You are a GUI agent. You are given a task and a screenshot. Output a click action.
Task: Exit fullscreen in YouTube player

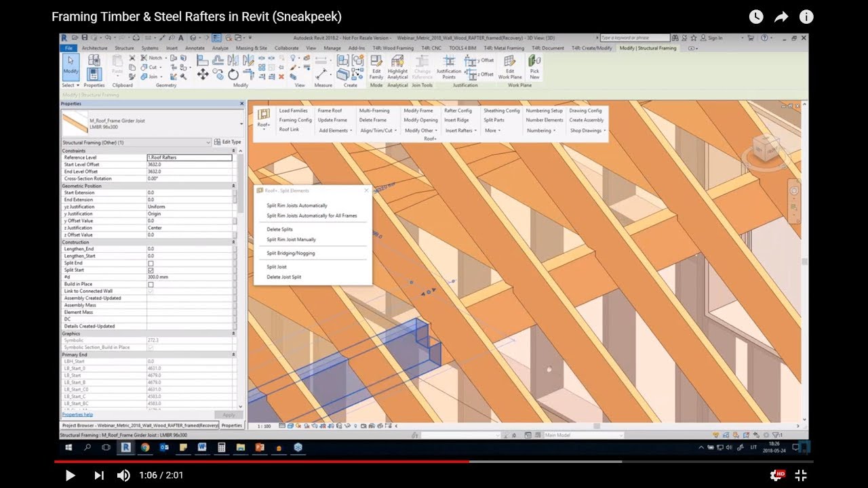point(801,475)
